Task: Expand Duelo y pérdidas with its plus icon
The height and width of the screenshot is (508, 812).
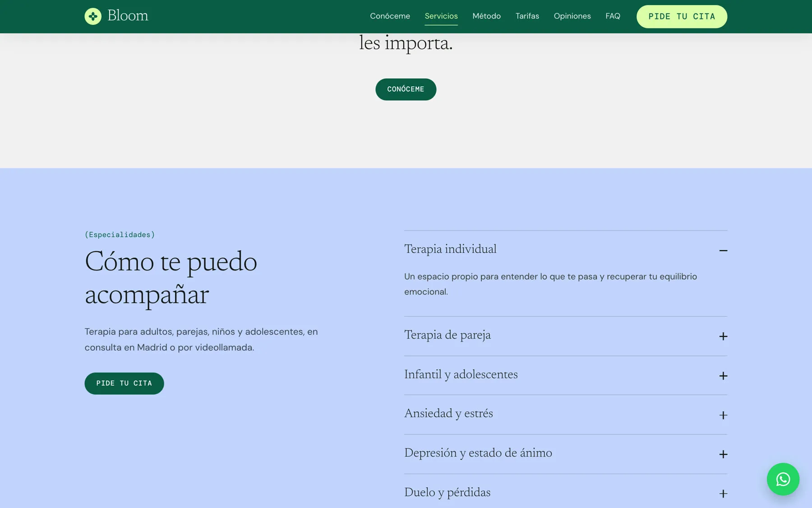Action: [x=723, y=494]
